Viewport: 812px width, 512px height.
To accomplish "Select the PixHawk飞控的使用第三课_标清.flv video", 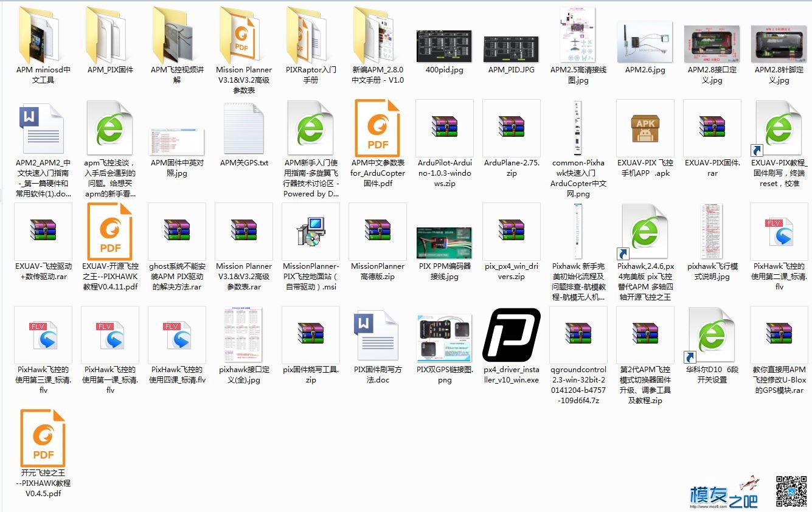I will click(43, 336).
